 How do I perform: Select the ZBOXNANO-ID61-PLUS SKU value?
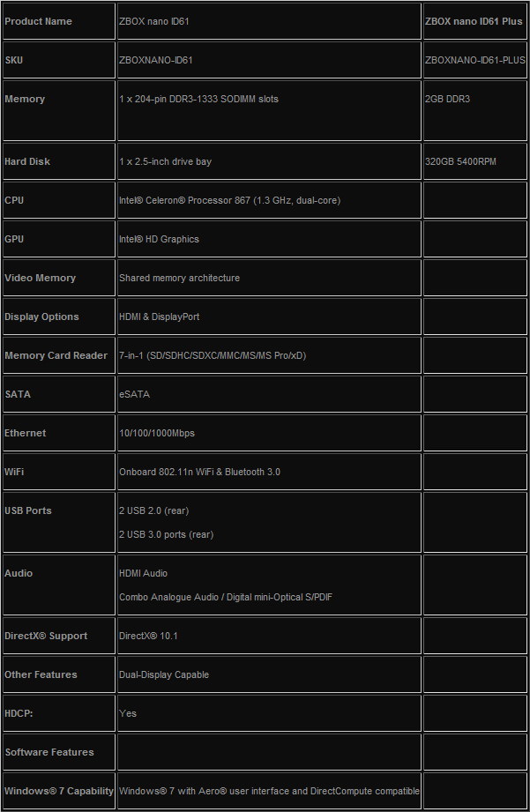pyautogui.click(x=474, y=60)
